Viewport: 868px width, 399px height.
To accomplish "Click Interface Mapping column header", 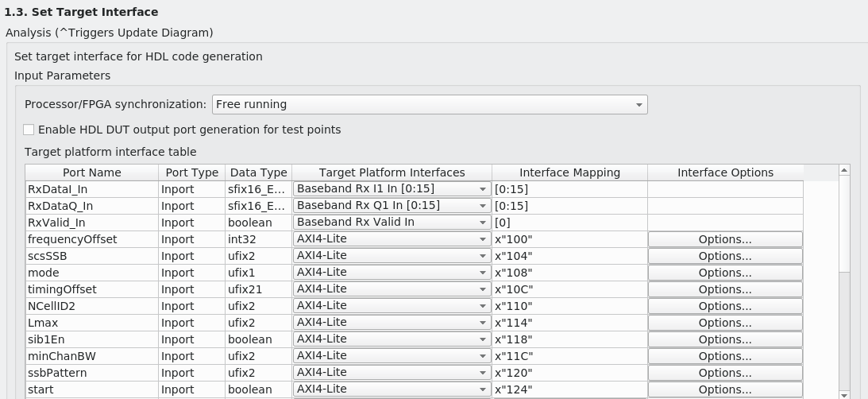I will coord(569,172).
